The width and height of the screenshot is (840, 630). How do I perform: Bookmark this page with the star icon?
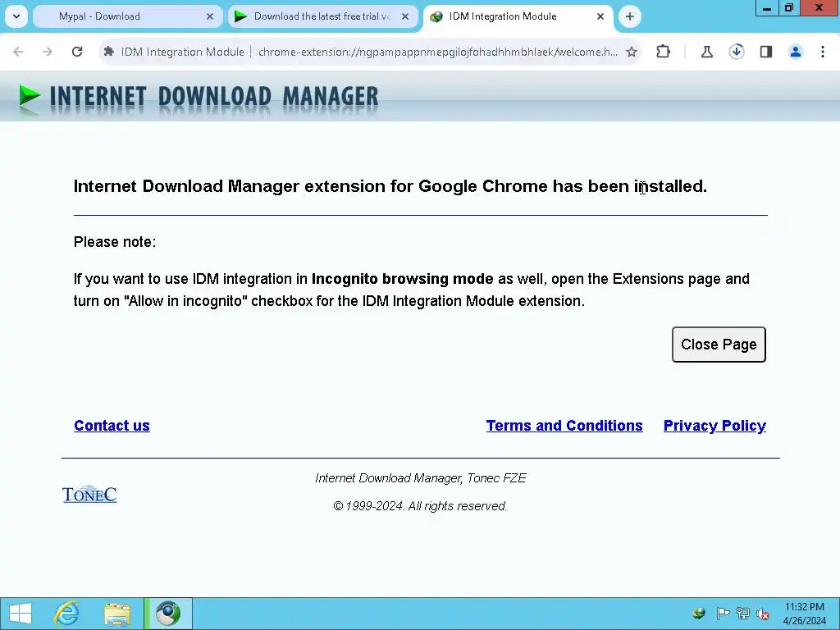pos(632,52)
